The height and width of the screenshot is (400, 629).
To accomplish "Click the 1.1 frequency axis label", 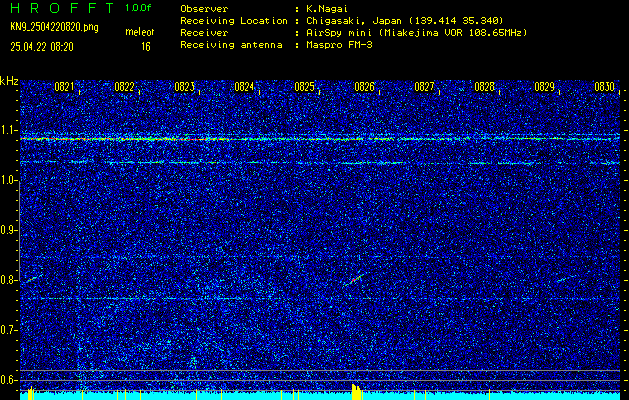I will (8, 130).
